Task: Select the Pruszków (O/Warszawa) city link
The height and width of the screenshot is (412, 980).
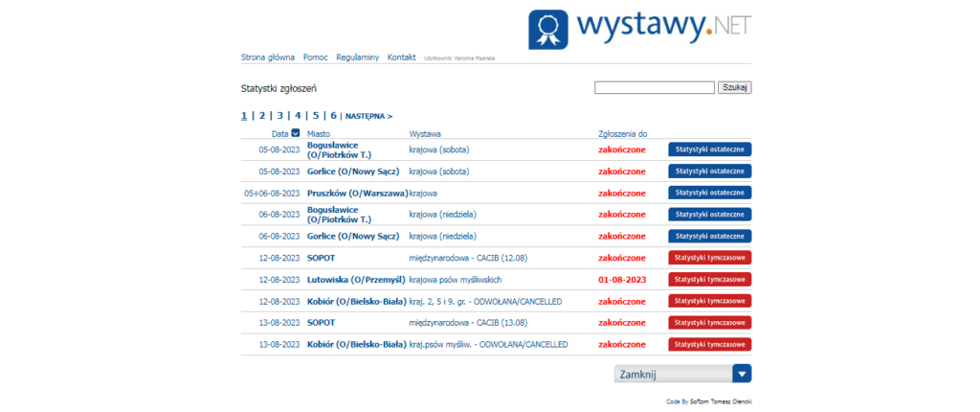Action: (357, 193)
